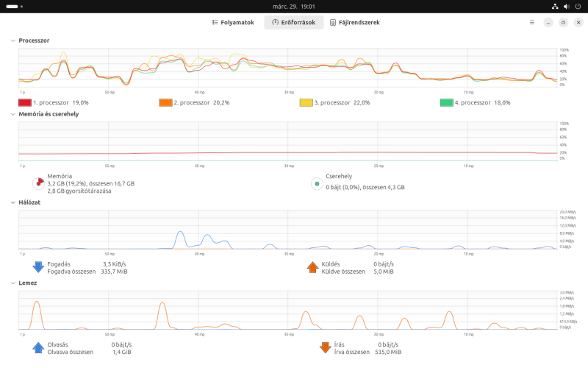This screenshot has height=368, width=588.
Task: Click the Processzor usage graph
Action: click(x=287, y=68)
